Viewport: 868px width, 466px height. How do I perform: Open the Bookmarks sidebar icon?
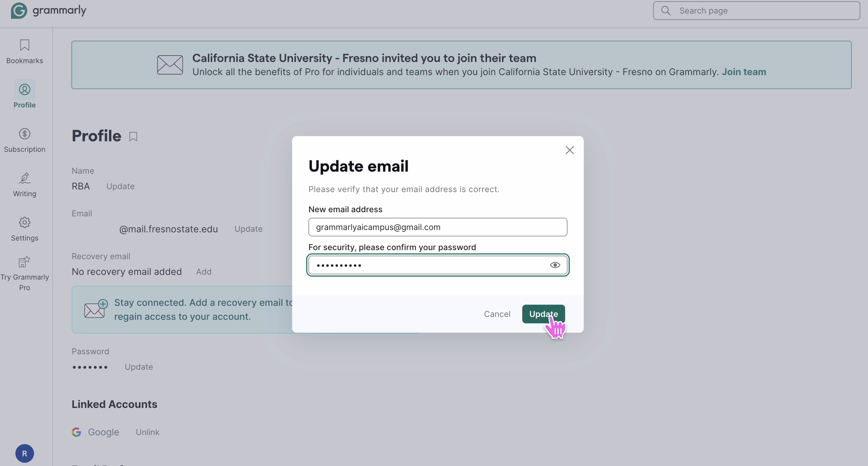[24, 45]
